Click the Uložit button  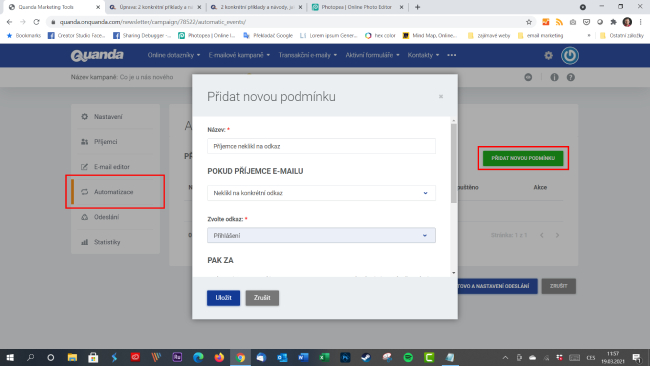point(223,298)
